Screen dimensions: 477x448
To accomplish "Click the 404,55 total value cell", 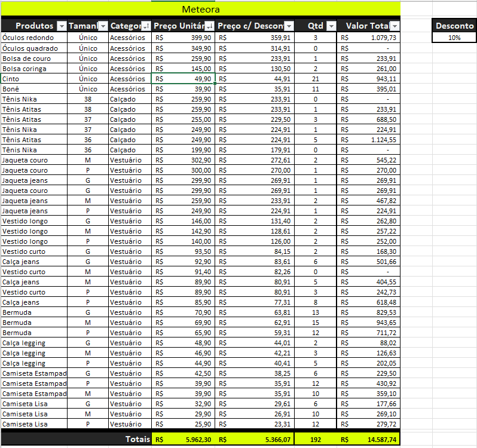I will click(x=368, y=282).
